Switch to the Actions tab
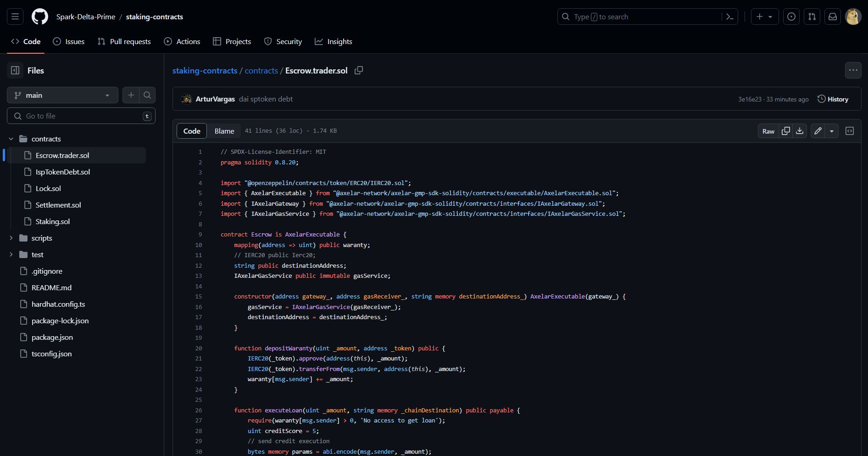The image size is (868, 456). pyautogui.click(x=182, y=41)
